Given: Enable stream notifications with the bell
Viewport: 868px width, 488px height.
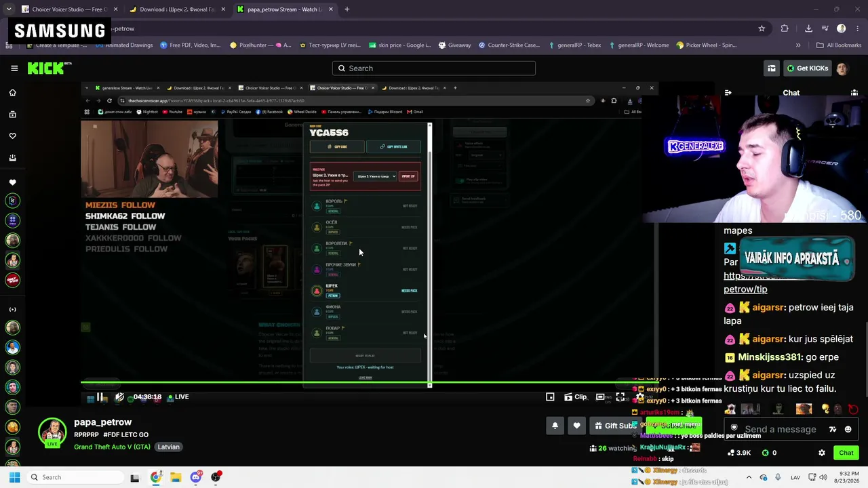Looking at the screenshot, I should (x=555, y=426).
